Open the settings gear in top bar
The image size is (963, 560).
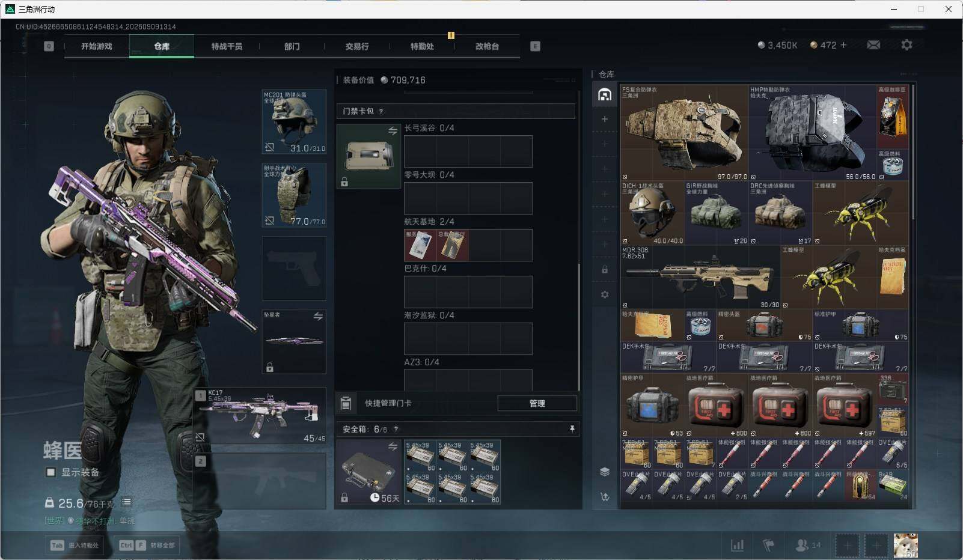click(906, 45)
